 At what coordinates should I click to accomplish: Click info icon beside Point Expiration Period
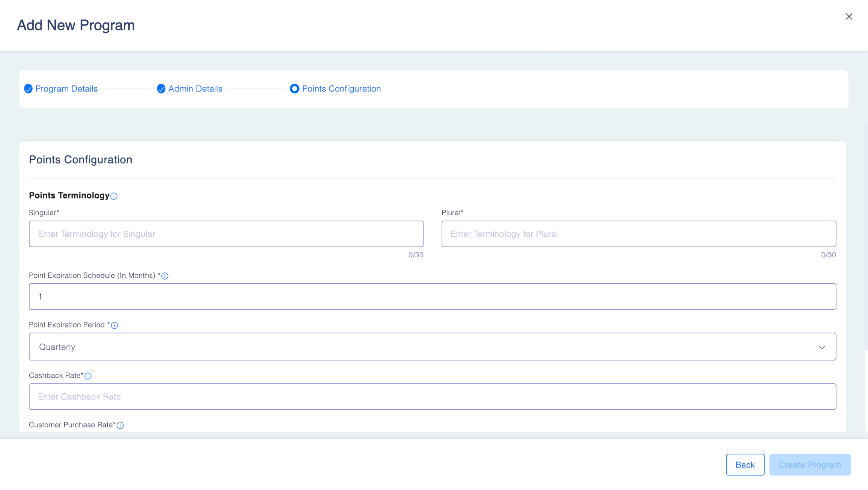click(x=115, y=326)
